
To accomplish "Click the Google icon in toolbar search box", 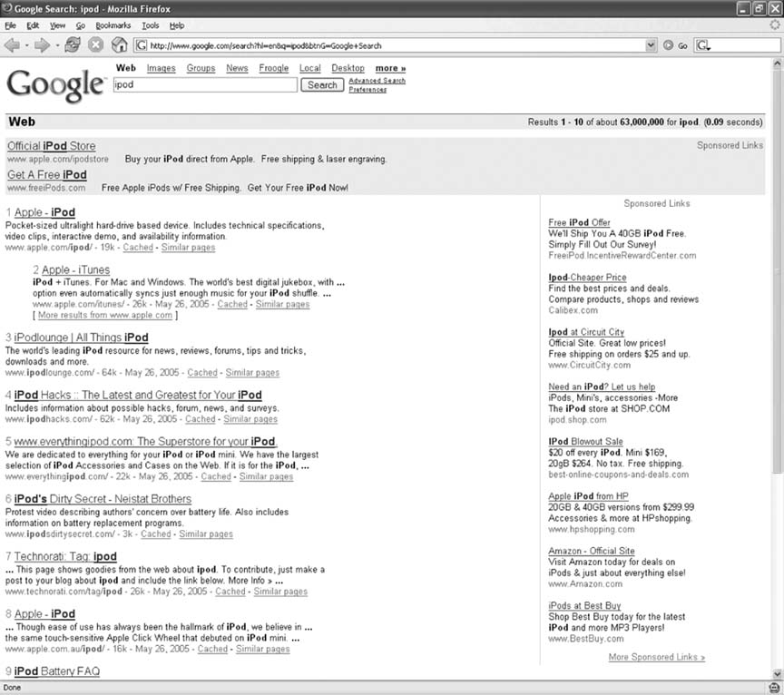I will (x=703, y=45).
